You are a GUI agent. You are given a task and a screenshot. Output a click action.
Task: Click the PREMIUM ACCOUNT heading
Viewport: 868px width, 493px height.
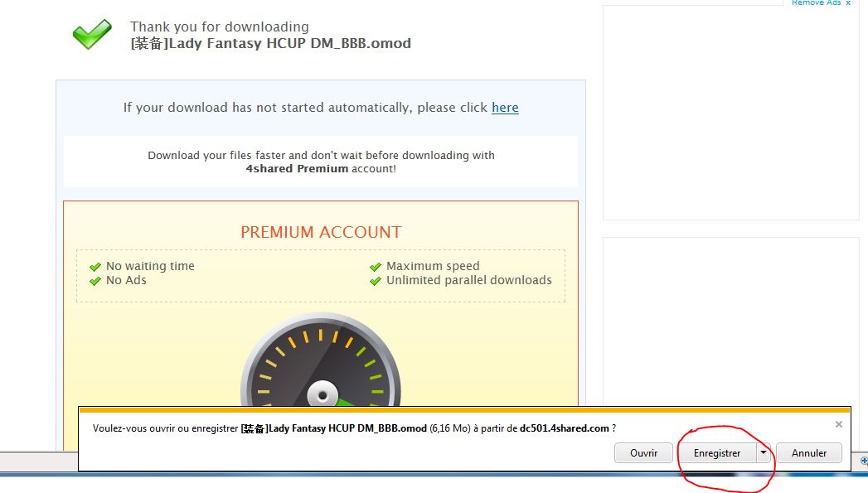[x=321, y=232]
